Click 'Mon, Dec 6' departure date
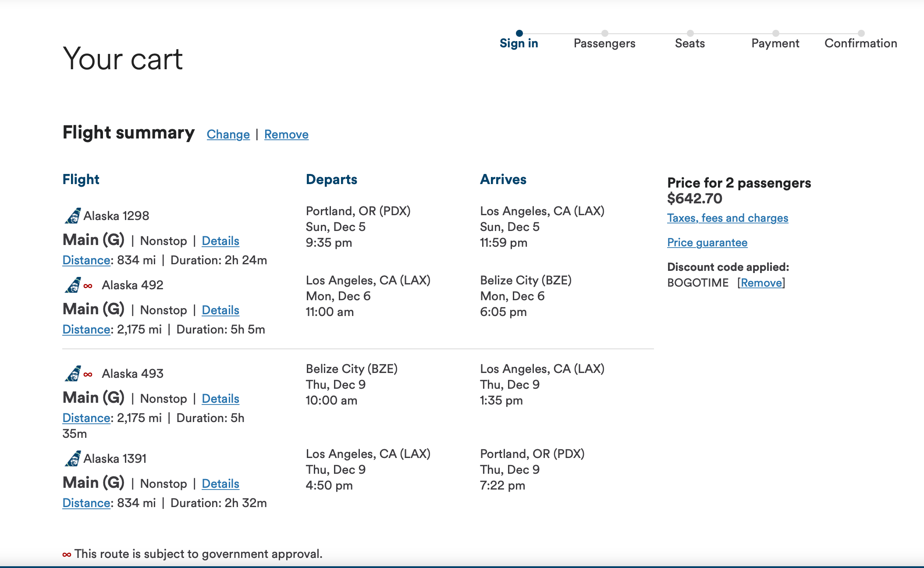The height and width of the screenshot is (568, 924). 338,296
